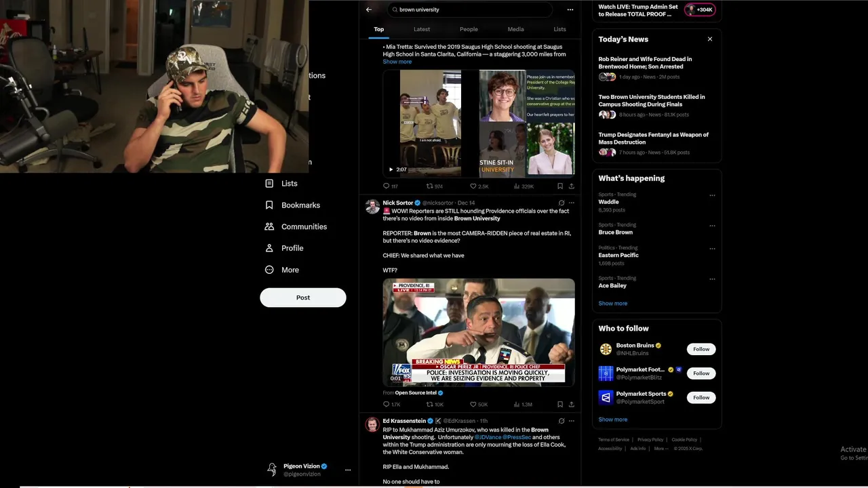Open Profile in the sidebar
Viewport: 868px width, 488px height.
click(x=284, y=249)
